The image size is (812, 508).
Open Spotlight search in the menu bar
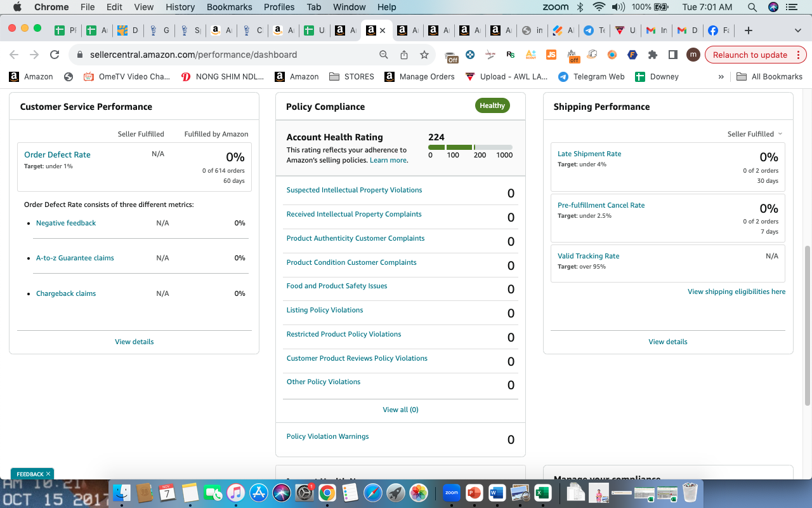(x=752, y=7)
